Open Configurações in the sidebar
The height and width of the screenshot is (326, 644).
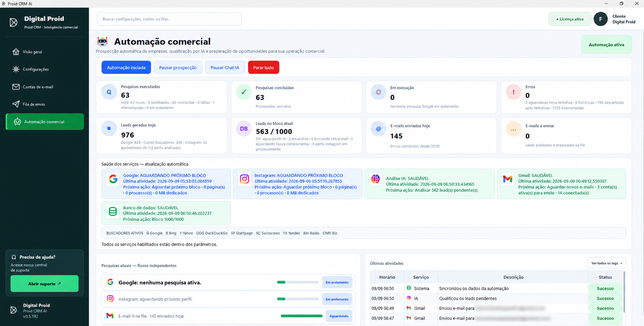[x=45, y=69]
